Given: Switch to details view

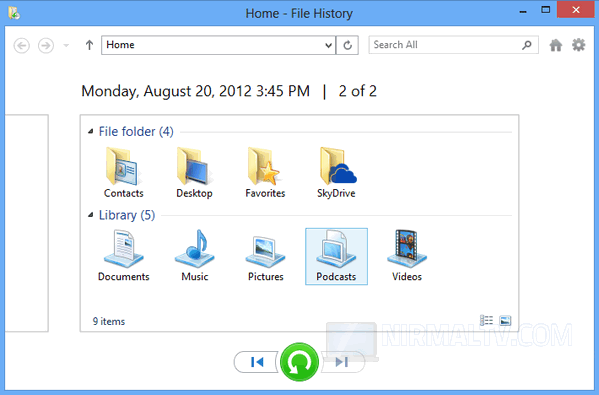Looking at the screenshot, I should (486, 320).
